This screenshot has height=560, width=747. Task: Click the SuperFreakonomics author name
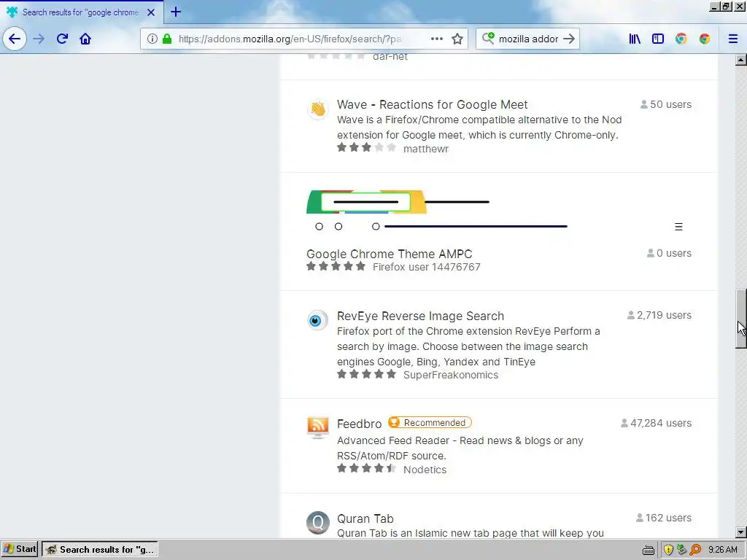451,375
